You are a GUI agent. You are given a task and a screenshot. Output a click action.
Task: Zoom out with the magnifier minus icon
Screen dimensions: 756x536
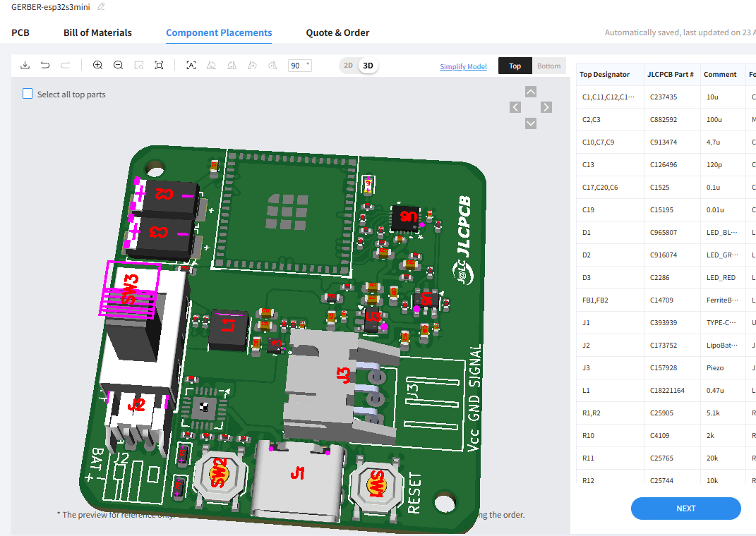[118, 66]
